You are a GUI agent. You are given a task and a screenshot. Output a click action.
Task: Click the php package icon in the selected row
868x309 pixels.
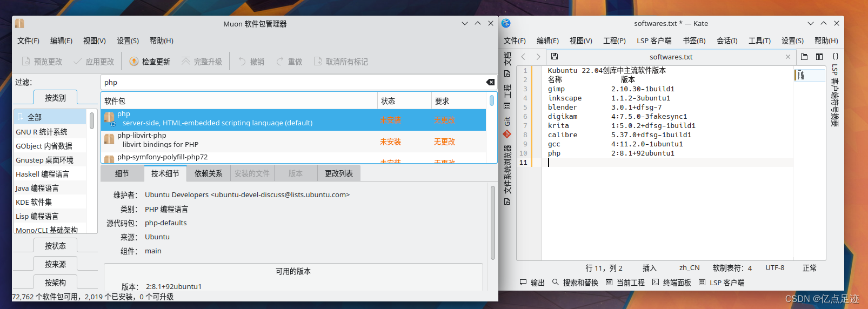[109, 118]
